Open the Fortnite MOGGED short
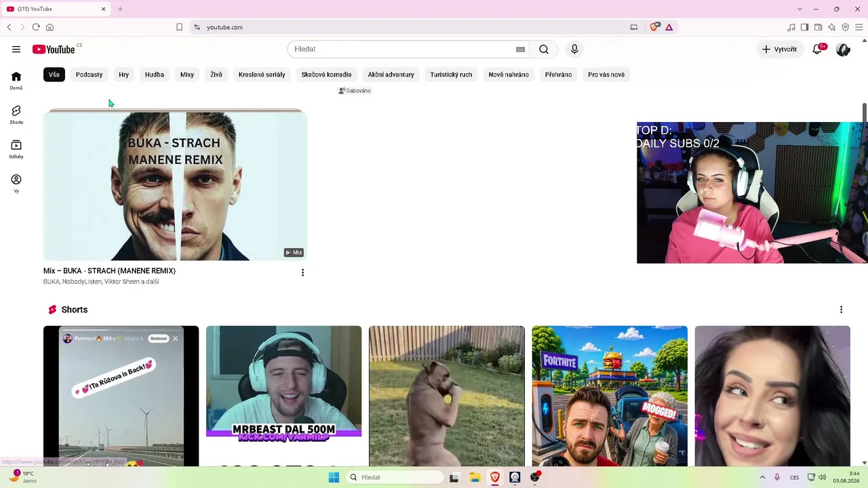 click(x=610, y=396)
